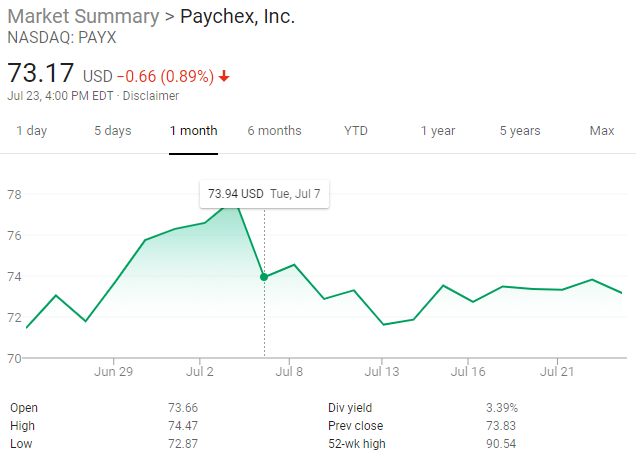The height and width of the screenshot is (455, 636).
Task: Click the Paychex, Inc. title
Action: (x=237, y=17)
